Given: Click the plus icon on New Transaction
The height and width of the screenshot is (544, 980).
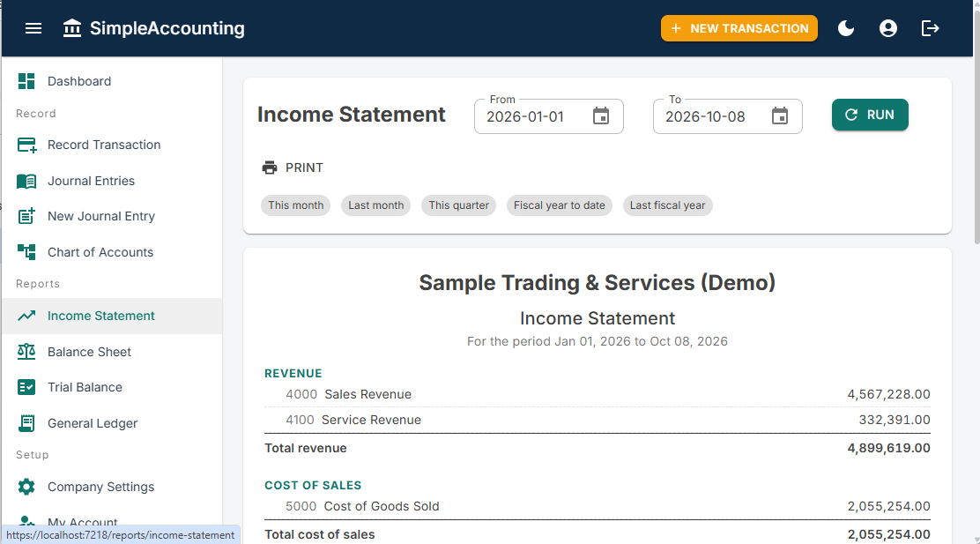Looking at the screenshot, I should point(676,29).
